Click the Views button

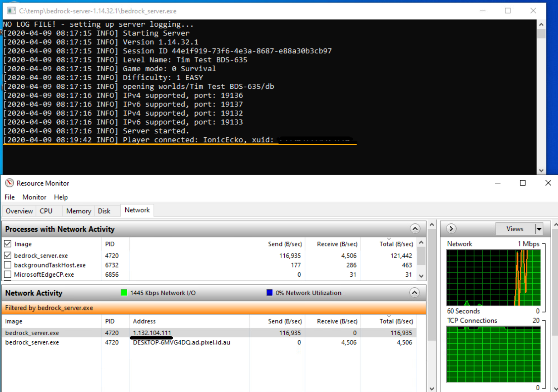pyautogui.click(x=515, y=229)
